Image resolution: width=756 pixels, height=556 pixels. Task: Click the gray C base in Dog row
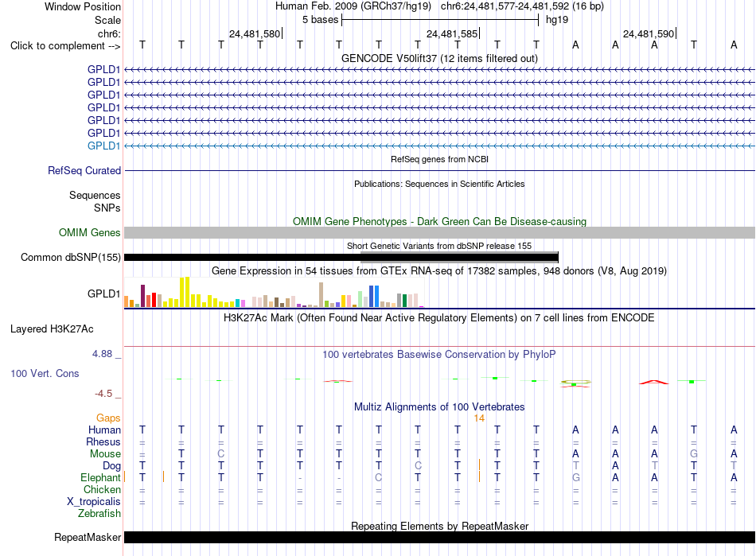point(418,465)
